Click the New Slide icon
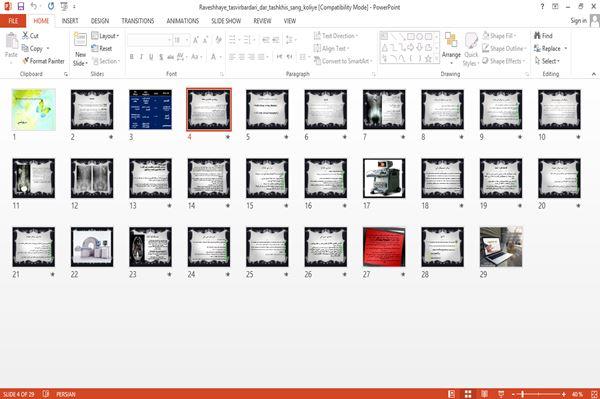600x399 pixels. point(80,40)
